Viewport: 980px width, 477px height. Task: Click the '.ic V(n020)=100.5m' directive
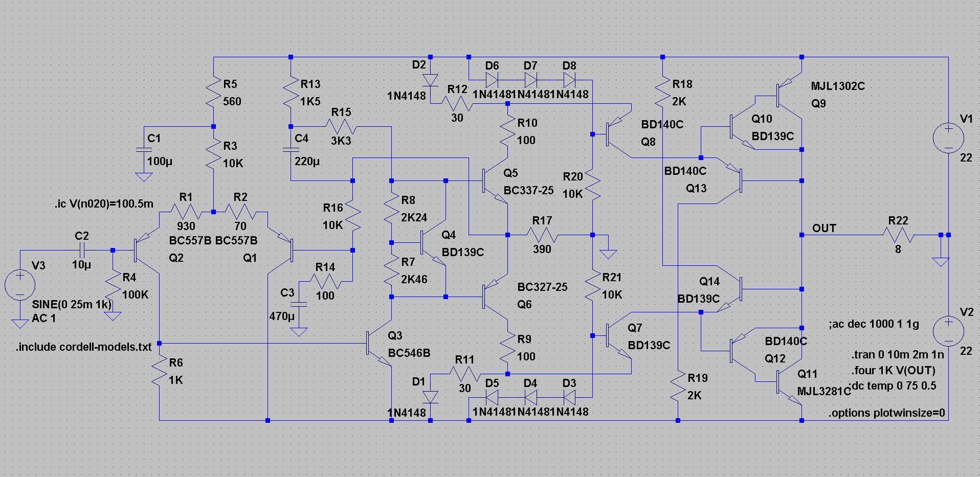tap(104, 203)
